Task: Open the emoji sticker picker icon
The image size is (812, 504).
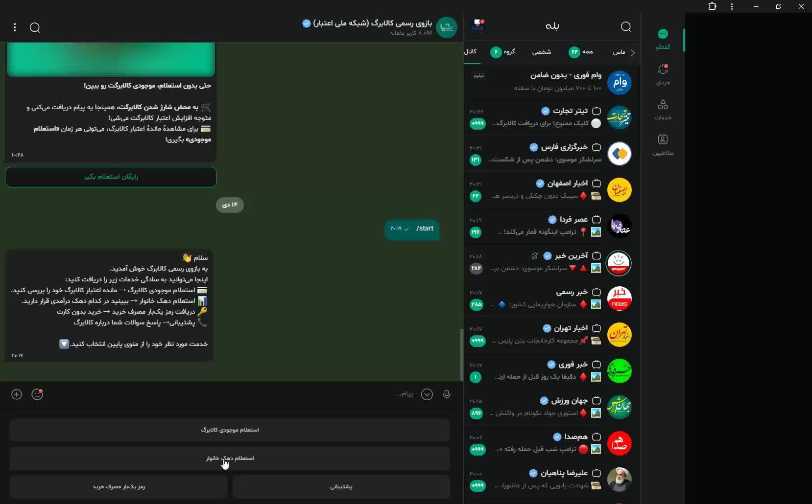Action: [x=37, y=394]
